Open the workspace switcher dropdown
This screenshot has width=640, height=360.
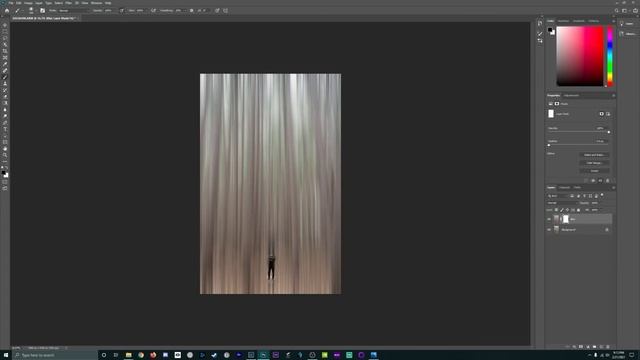pyautogui.click(x=625, y=11)
